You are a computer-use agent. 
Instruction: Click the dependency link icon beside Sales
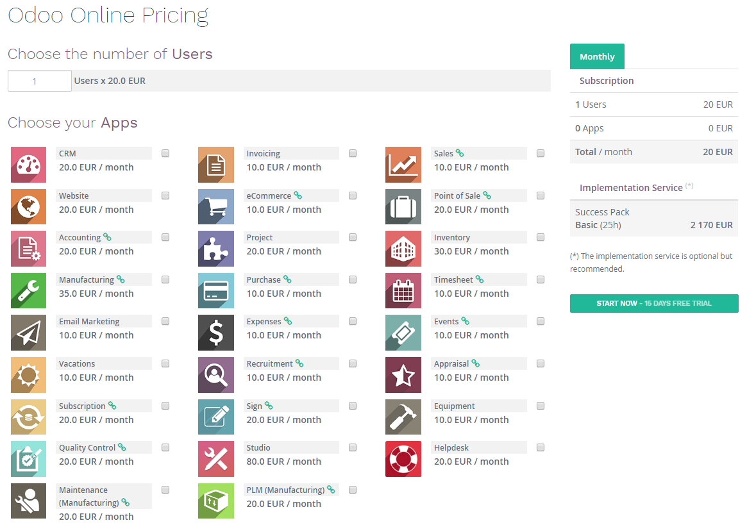[x=460, y=153]
